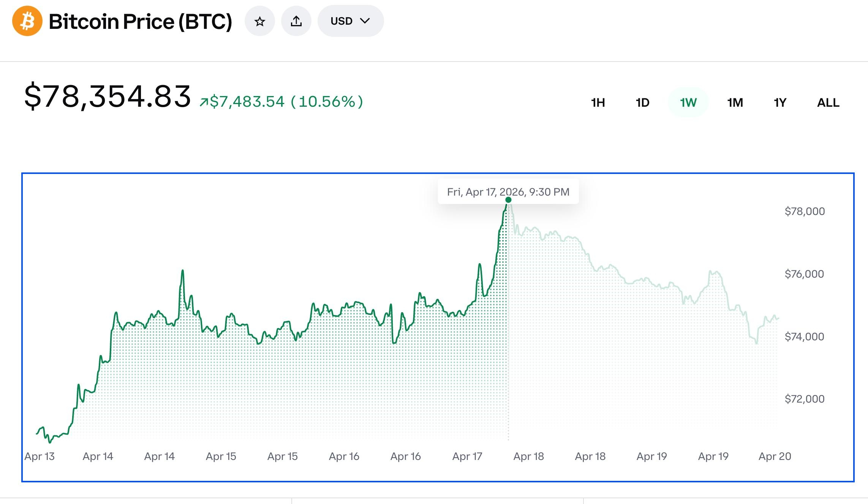868x504 pixels.
Task: Click the share upload icon
Action: pyautogui.click(x=296, y=21)
